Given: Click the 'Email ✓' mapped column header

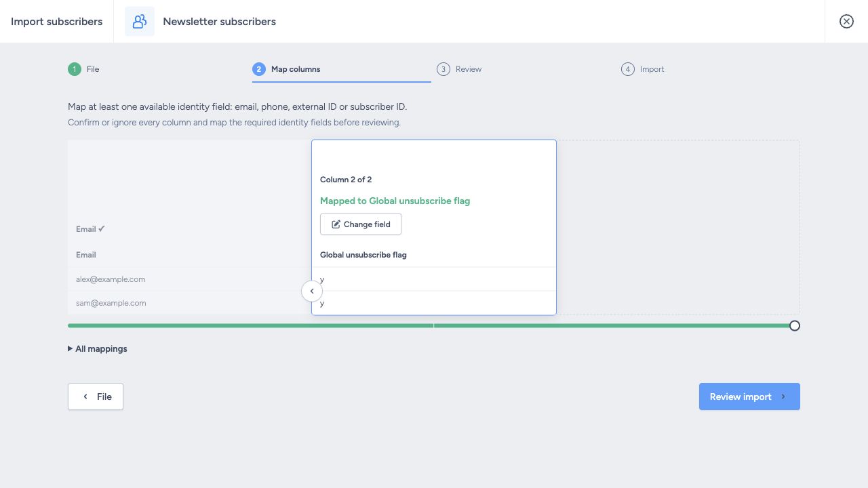Looking at the screenshot, I should point(91,229).
